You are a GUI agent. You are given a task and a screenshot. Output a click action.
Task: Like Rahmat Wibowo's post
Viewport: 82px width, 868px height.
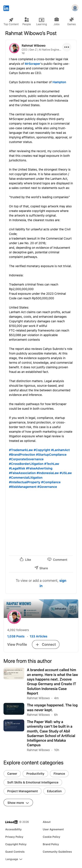(25, 559)
